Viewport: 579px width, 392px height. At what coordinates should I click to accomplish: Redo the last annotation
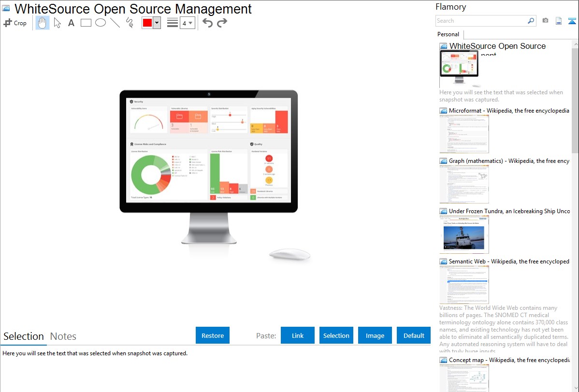[x=222, y=23]
